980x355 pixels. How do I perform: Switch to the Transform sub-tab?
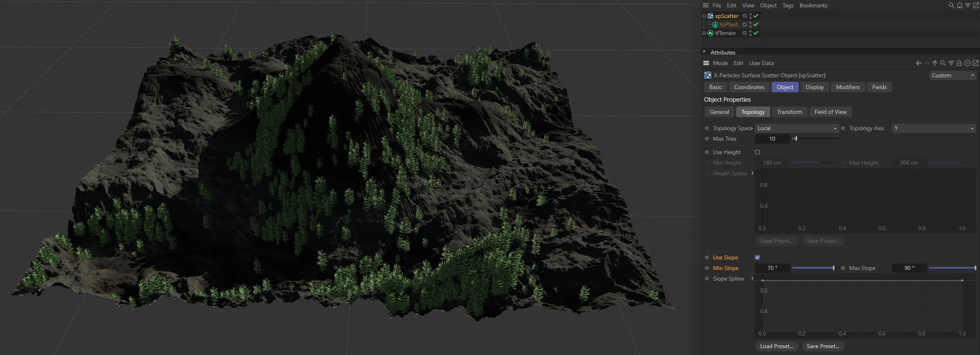pos(789,112)
